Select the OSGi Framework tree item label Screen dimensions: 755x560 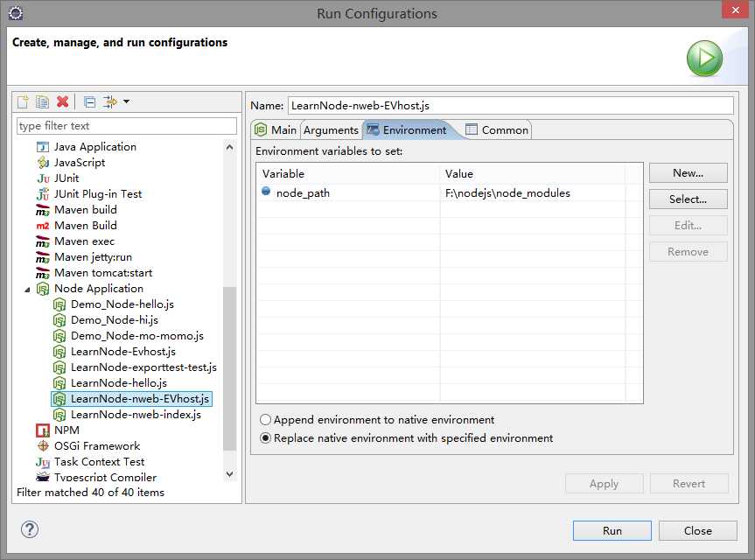pos(97,446)
